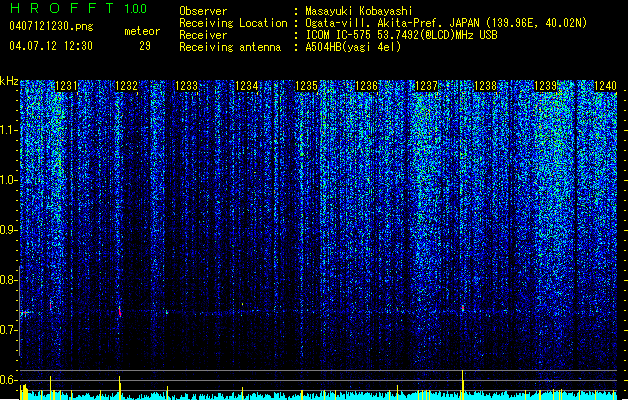Image resolution: width=629 pixels, height=400 pixels.
Task: Click observer name Masayuki Kobayashi
Action: click(359, 11)
